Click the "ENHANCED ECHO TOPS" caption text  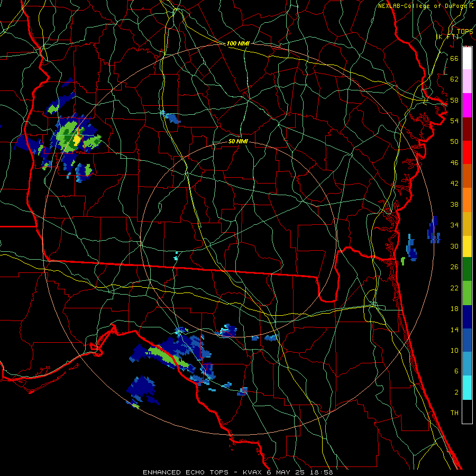point(186,472)
